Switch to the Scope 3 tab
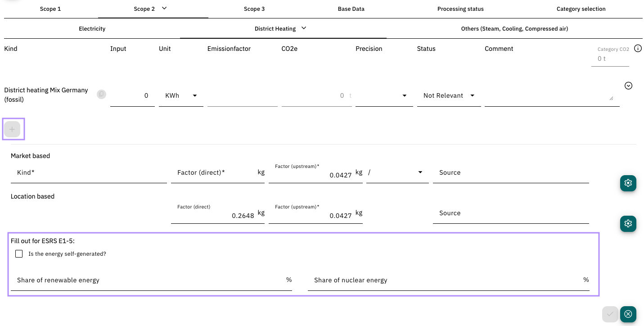 (x=254, y=9)
